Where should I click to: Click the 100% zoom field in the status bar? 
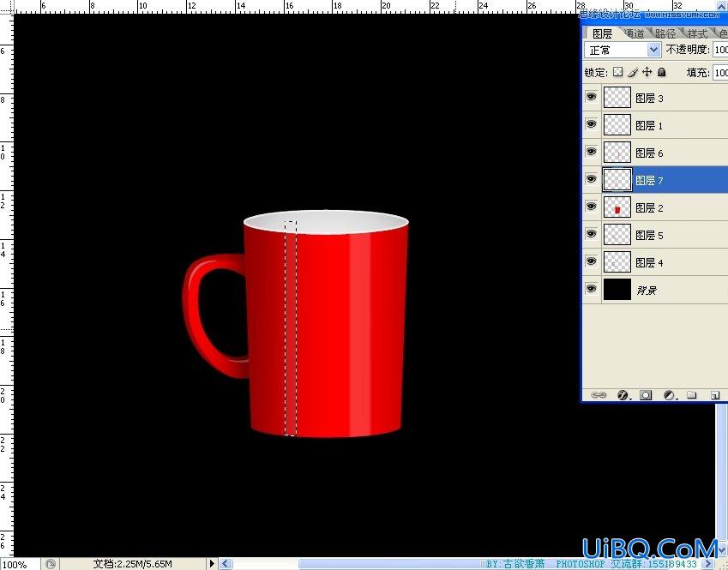tap(20, 565)
